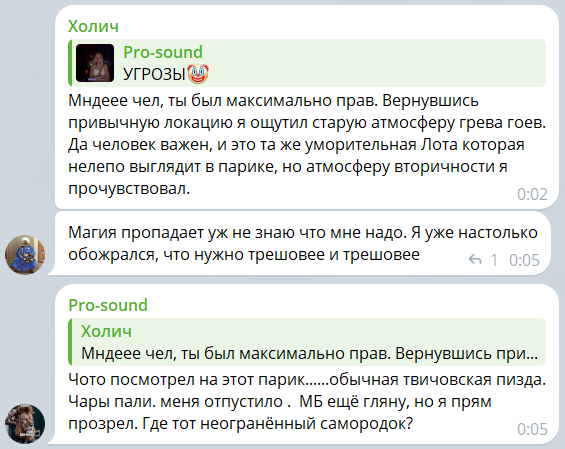565x449 pixels.
Task: Open Холич's profile from sender name
Action: [93, 26]
